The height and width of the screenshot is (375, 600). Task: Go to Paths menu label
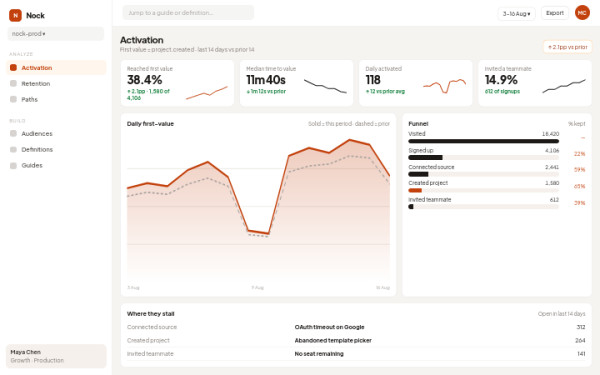pos(29,99)
